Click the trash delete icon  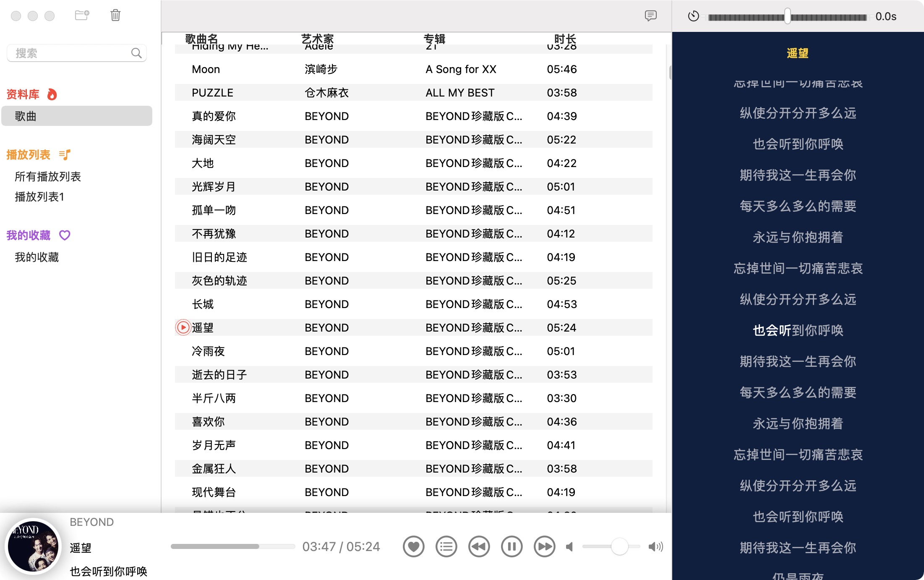(x=115, y=16)
